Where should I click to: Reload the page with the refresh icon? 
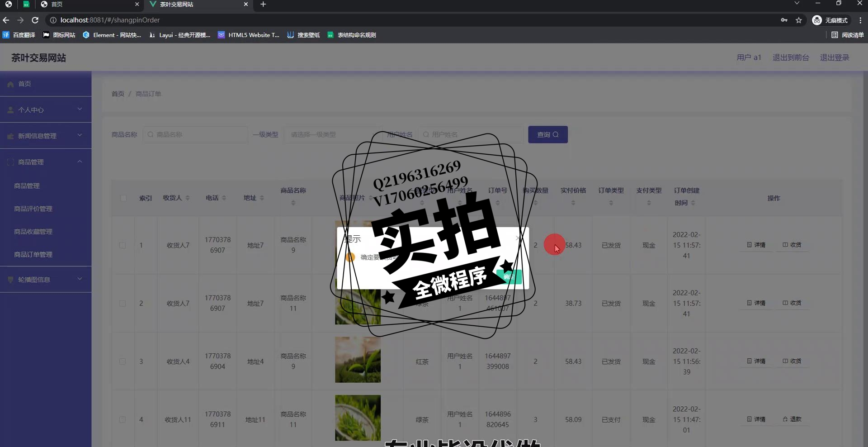(35, 20)
